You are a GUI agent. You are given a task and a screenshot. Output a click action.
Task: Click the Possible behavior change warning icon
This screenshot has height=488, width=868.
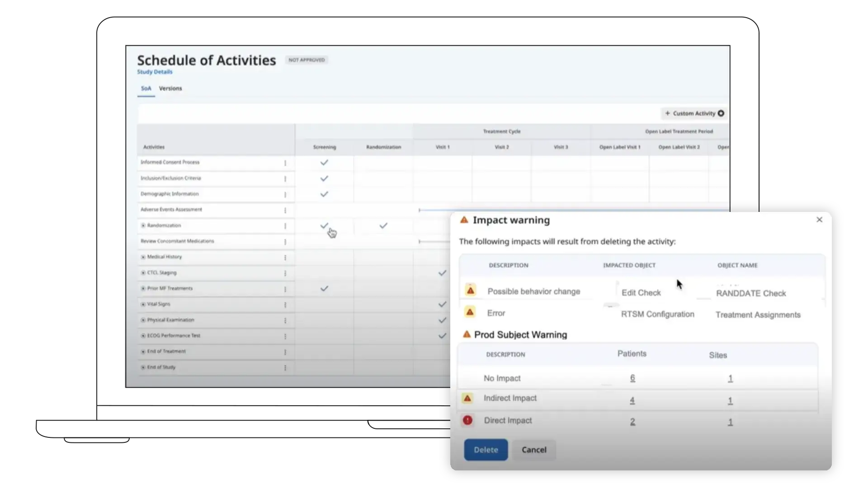tap(471, 290)
